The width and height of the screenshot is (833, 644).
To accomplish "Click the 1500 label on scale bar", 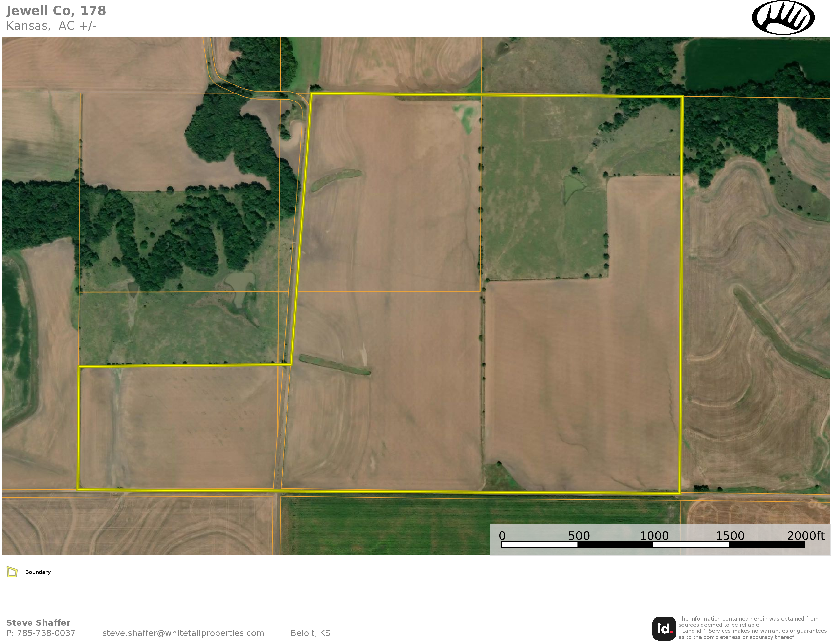I will [730, 536].
